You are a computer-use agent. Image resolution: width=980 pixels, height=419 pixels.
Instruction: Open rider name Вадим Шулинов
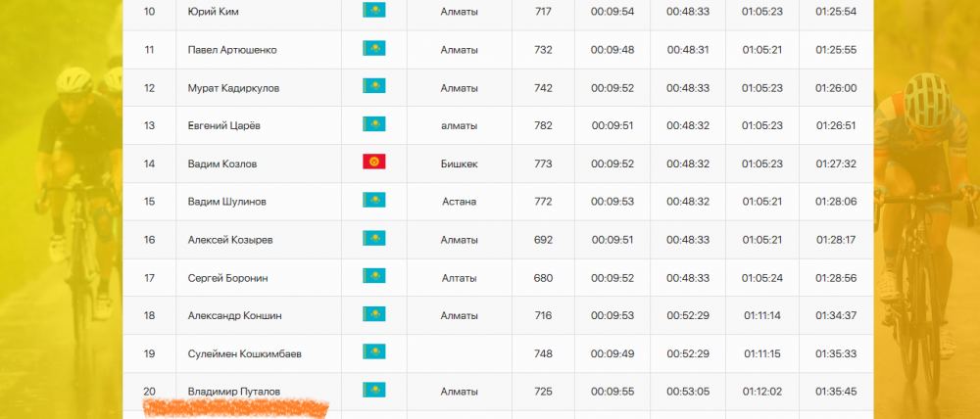coord(226,202)
